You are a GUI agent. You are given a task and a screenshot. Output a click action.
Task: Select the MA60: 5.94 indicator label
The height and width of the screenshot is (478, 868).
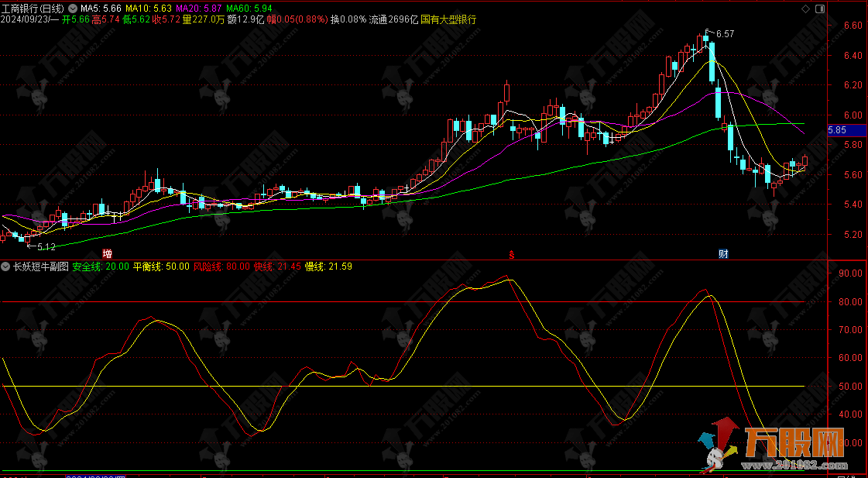(x=248, y=9)
